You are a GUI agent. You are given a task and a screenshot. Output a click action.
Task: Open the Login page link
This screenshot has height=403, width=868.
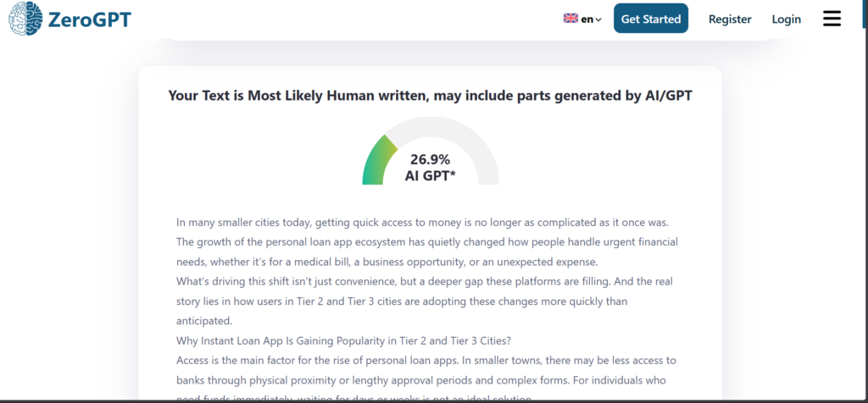787,19
